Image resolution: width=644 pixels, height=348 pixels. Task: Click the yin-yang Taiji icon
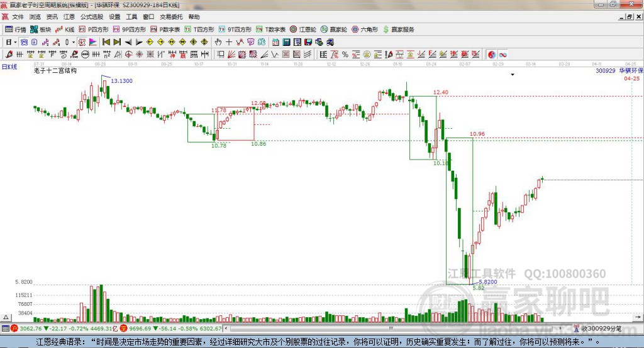click(x=492, y=55)
